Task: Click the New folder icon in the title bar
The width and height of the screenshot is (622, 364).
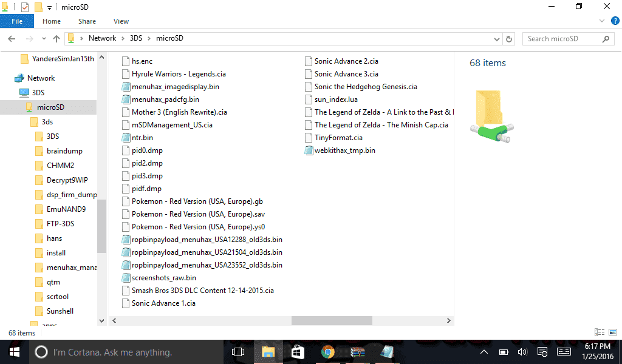Action: (38, 7)
